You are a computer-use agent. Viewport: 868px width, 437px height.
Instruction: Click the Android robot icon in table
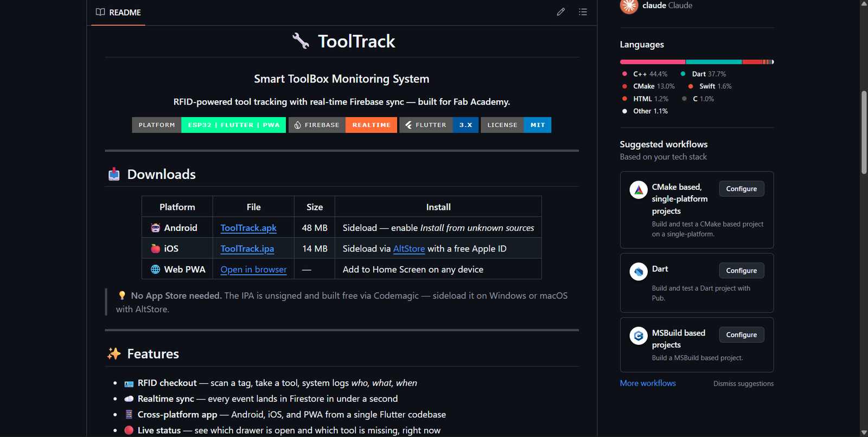(x=156, y=228)
